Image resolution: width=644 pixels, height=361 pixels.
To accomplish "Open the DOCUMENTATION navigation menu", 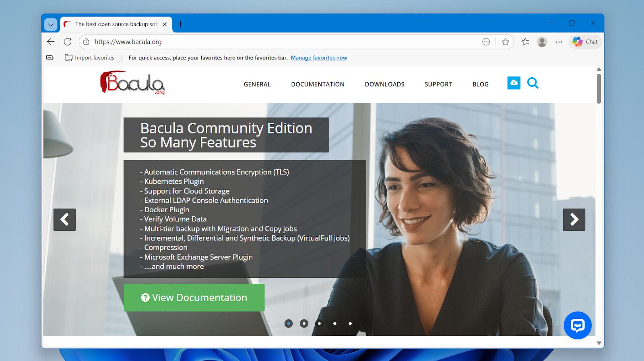I will [x=318, y=84].
